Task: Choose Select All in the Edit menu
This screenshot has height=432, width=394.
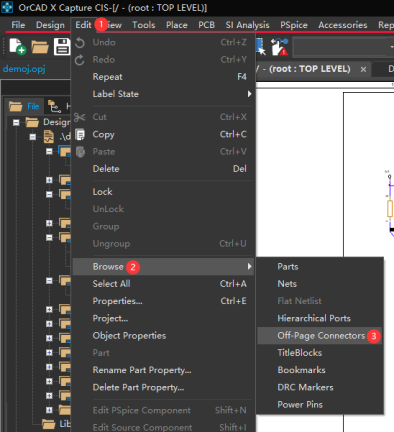Action: pyautogui.click(x=163, y=284)
